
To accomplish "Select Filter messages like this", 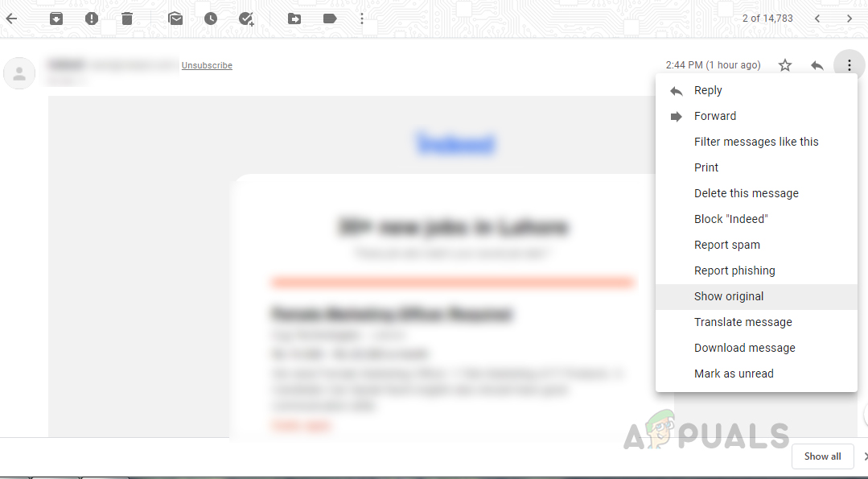I will 756,142.
